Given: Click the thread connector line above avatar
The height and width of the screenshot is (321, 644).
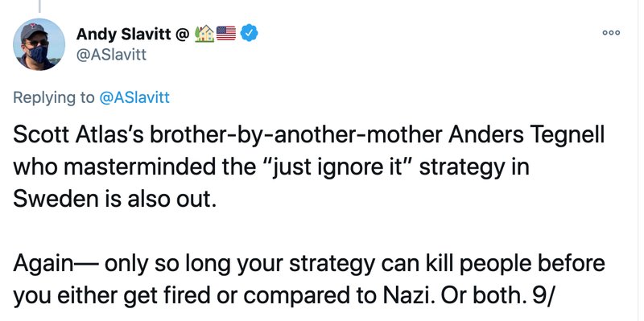Looking at the screenshot, I should pos(39,6).
